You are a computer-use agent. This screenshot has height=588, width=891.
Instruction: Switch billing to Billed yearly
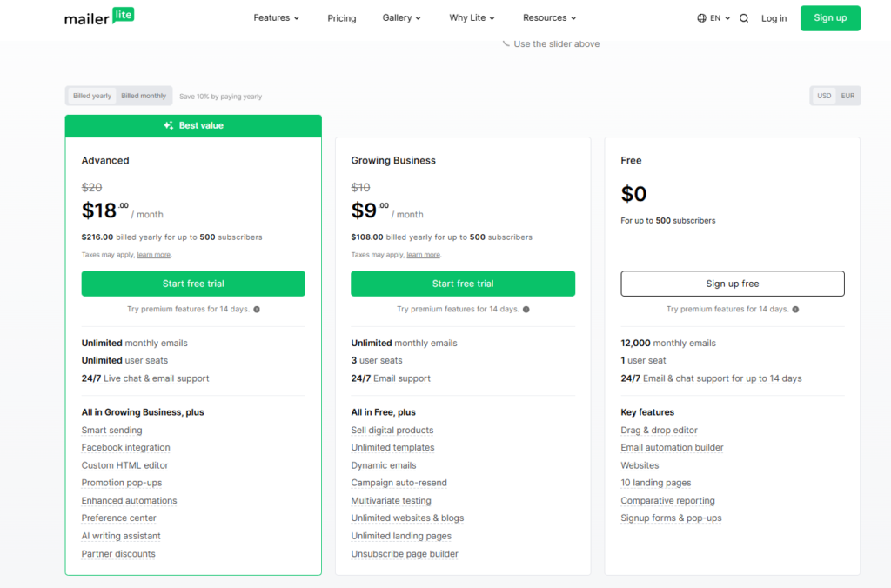tap(92, 96)
